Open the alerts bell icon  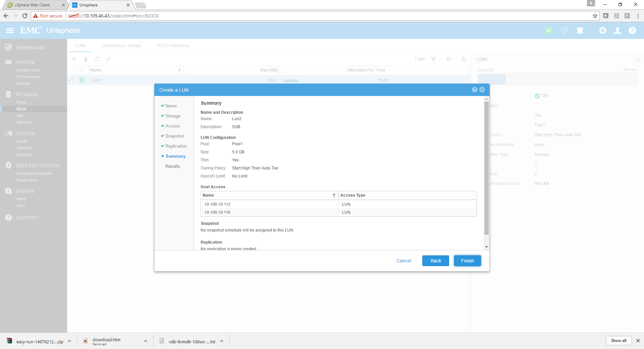(580, 31)
